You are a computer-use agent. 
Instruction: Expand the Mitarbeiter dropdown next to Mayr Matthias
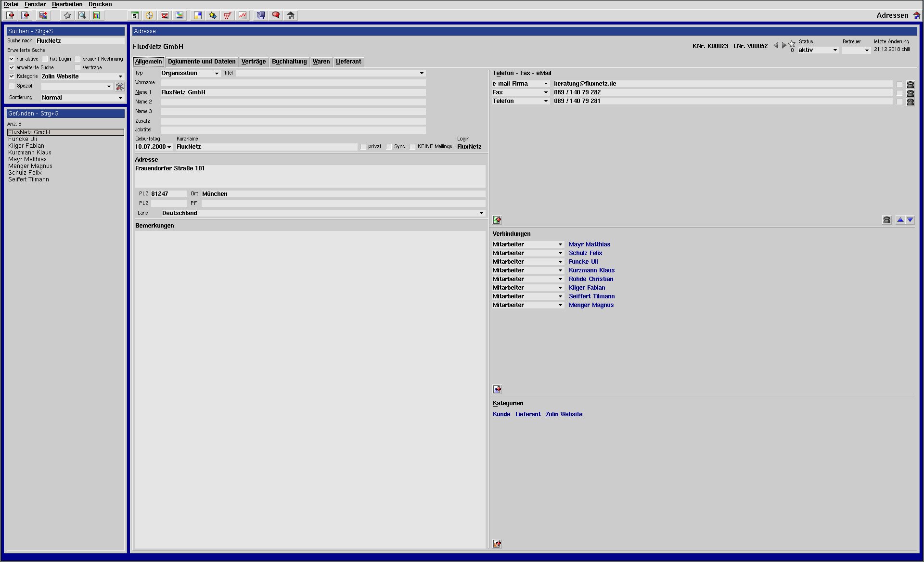pyautogui.click(x=559, y=244)
